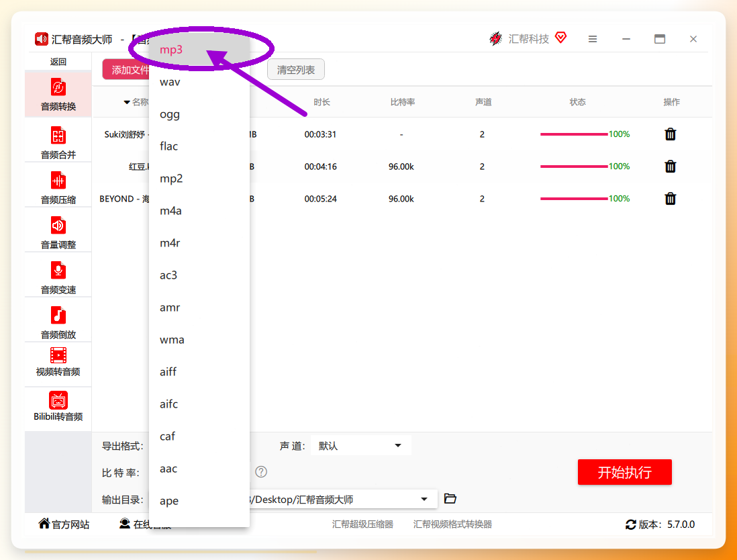Set the export format to aiff
Viewport: 737px width, 560px height.
[x=199, y=372]
